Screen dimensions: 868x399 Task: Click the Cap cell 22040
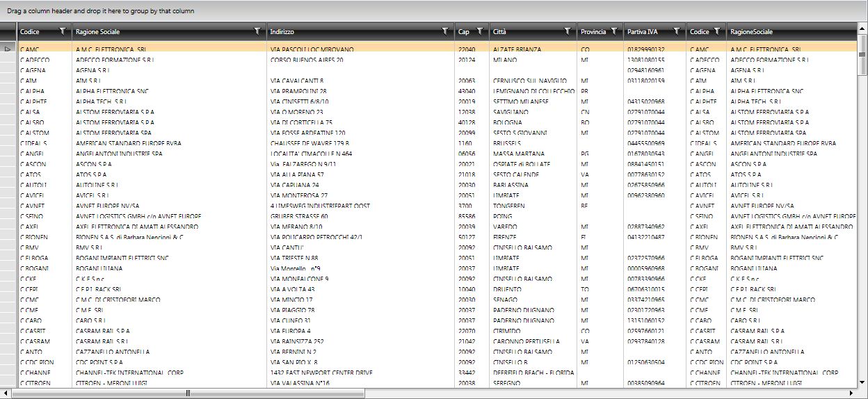[472, 49]
